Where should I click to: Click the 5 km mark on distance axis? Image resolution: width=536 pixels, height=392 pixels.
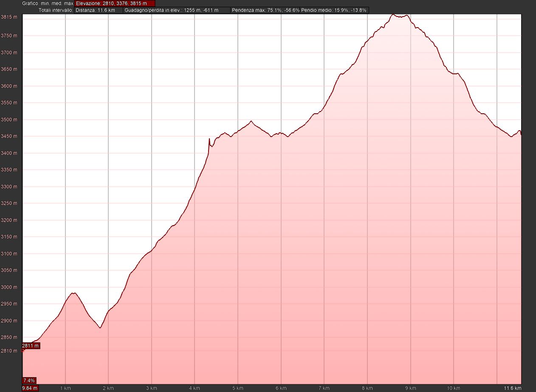click(237, 388)
